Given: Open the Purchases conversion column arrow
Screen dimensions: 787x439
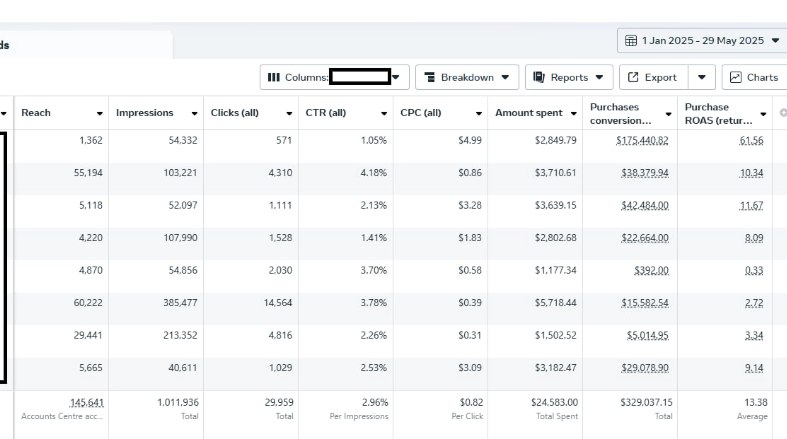Looking at the screenshot, I should coord(669,114).
